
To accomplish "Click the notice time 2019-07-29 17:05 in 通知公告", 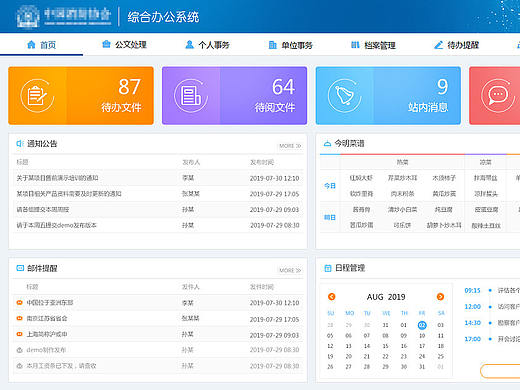I will 274,194.
